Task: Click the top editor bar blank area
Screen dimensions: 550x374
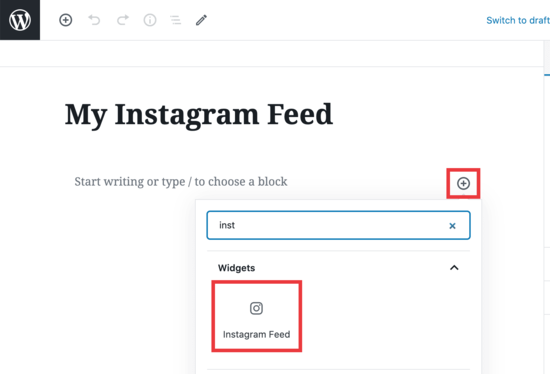Action: click(x=344, y=20)
